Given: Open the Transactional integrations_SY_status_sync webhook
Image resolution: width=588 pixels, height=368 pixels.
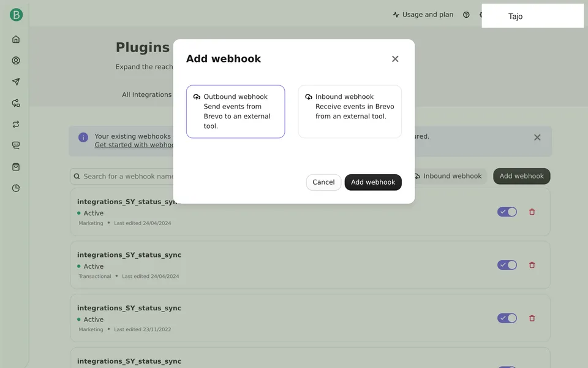Looking at the screenshot, I should [310, 265].
